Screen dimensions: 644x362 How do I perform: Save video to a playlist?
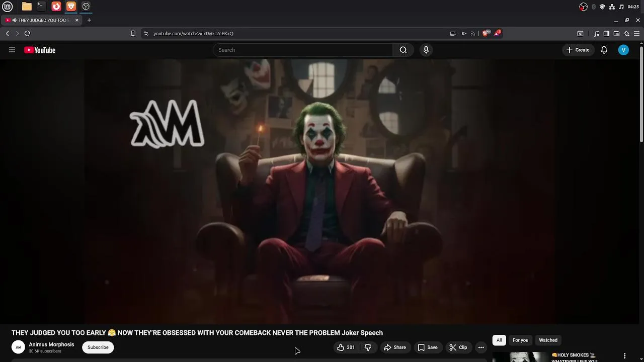coord(428,347)
